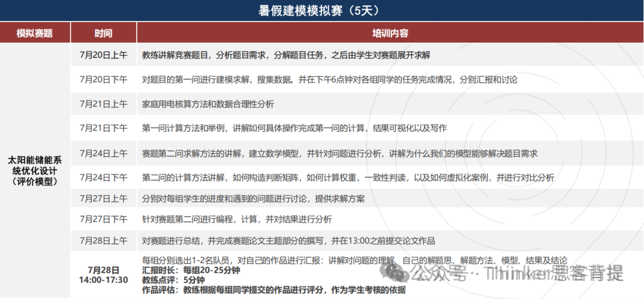Click the text starting 第二问的计算方法讲解
The height and width of the screenshot is (299, 644).
pos(348,178)
